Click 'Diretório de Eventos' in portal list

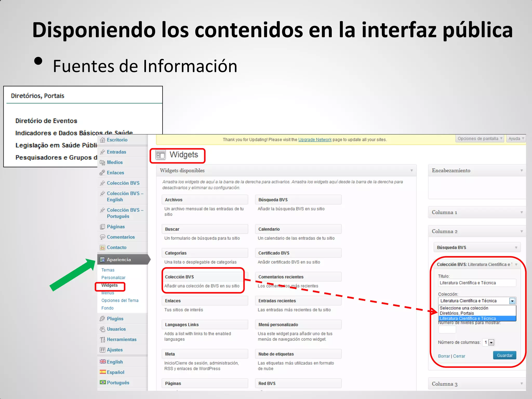[46, 121]
